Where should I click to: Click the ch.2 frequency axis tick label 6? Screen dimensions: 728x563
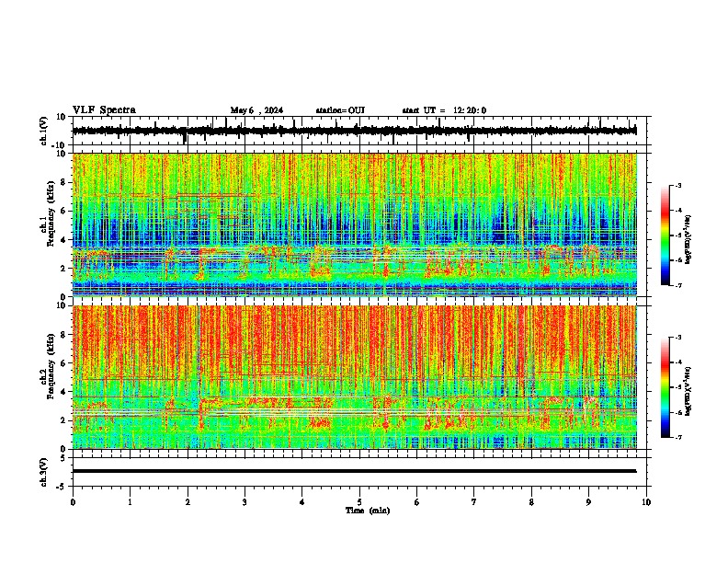[x=64, y=363]
